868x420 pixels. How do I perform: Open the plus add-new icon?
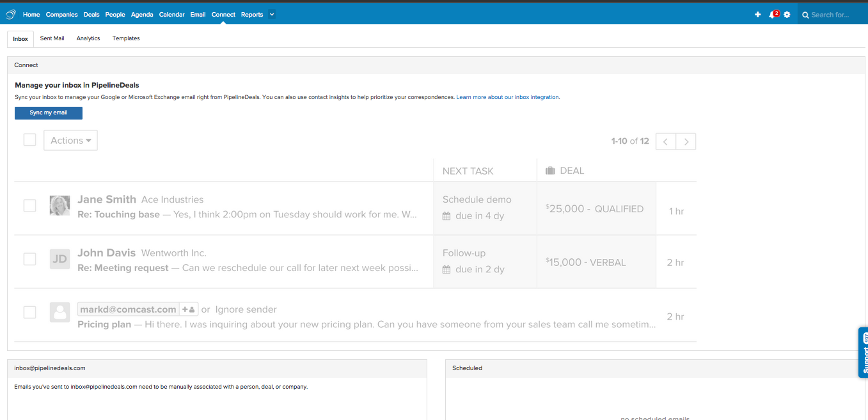pos(758,15)
